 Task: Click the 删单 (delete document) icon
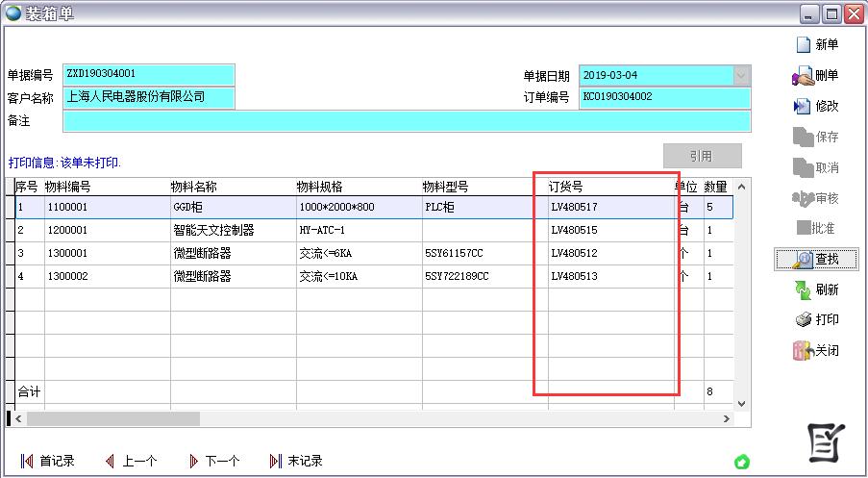[x=802, y=76]
